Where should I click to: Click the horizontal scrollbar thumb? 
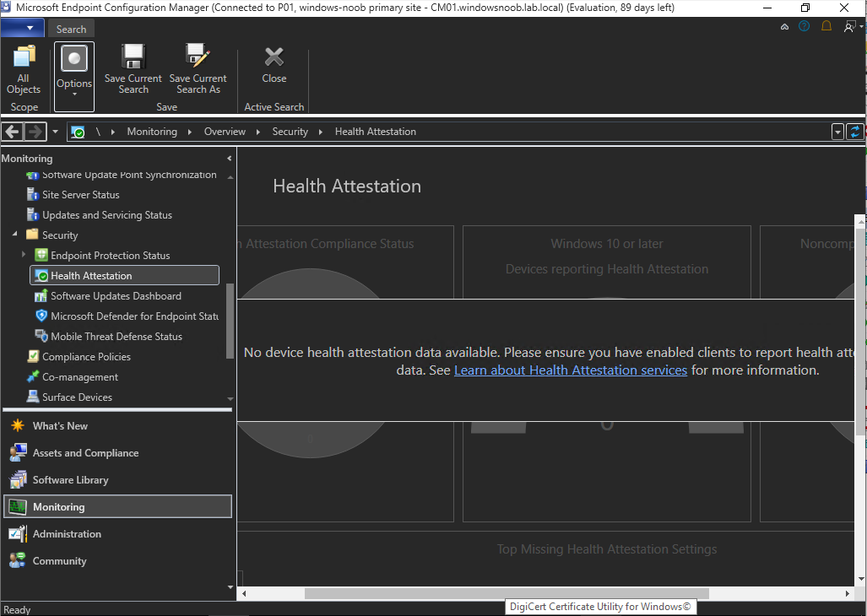coord(507,593)
